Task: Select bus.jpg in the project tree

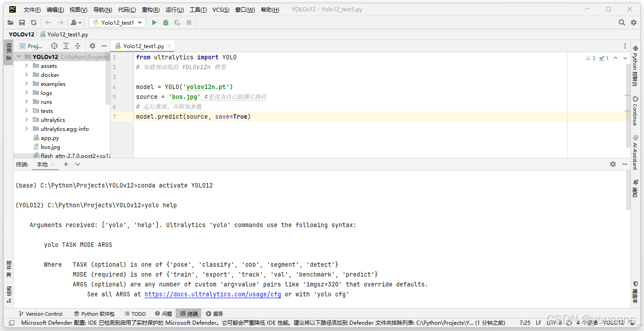Action: 50,147
